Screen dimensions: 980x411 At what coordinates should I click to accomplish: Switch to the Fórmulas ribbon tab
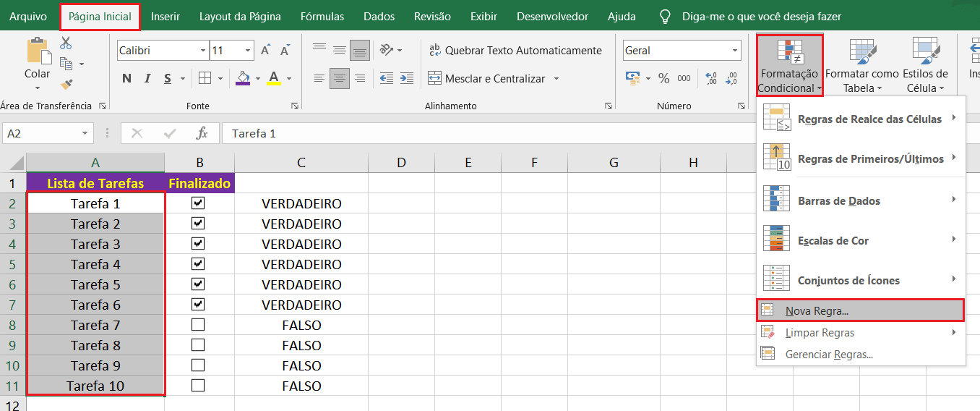coord(322,16)
